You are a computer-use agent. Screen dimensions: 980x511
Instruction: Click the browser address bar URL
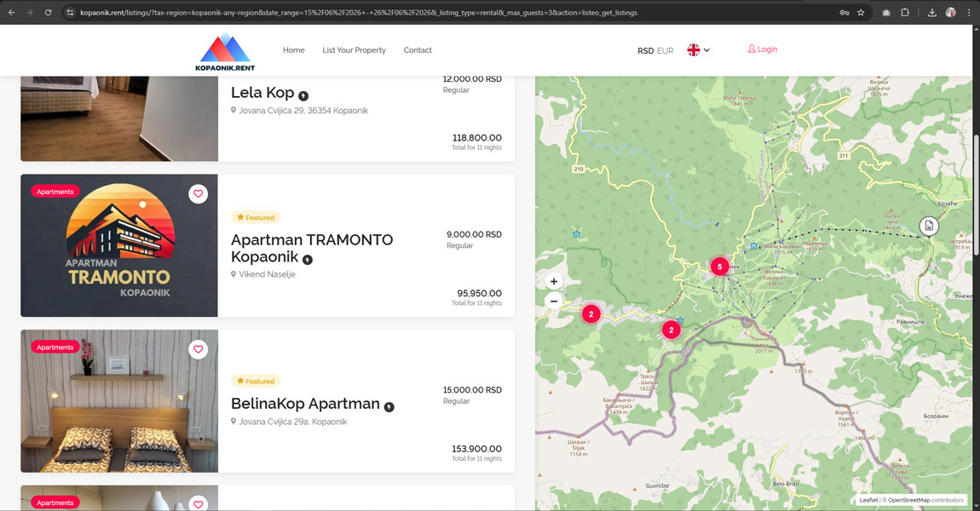pos(358,13)
